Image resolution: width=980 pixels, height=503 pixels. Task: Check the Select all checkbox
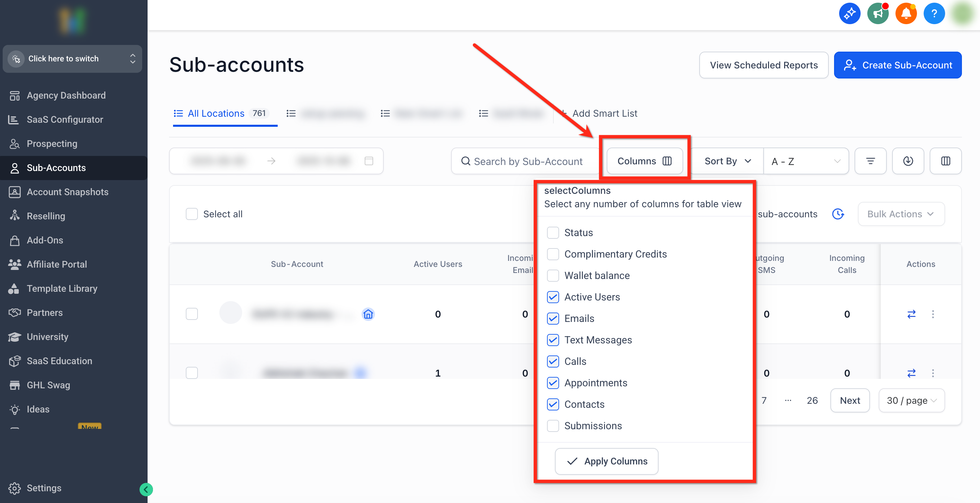click(192, 214)
